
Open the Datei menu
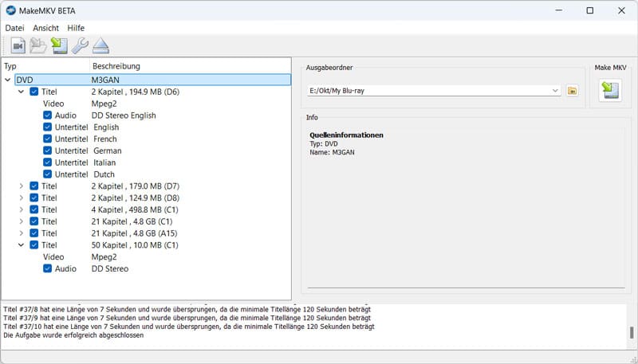[x=15, y=28]
